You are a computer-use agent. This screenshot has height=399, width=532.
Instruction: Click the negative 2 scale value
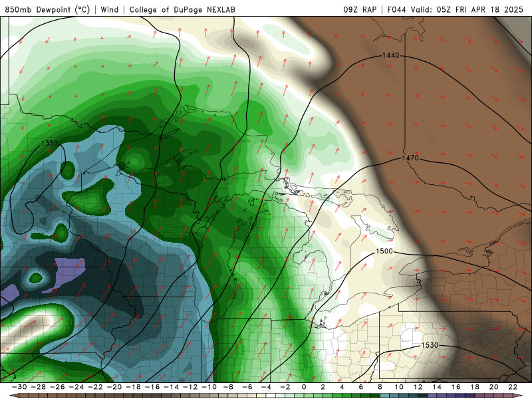point(285,387)
